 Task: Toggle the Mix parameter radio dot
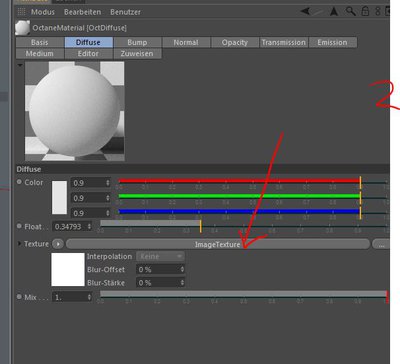point(19,296)
